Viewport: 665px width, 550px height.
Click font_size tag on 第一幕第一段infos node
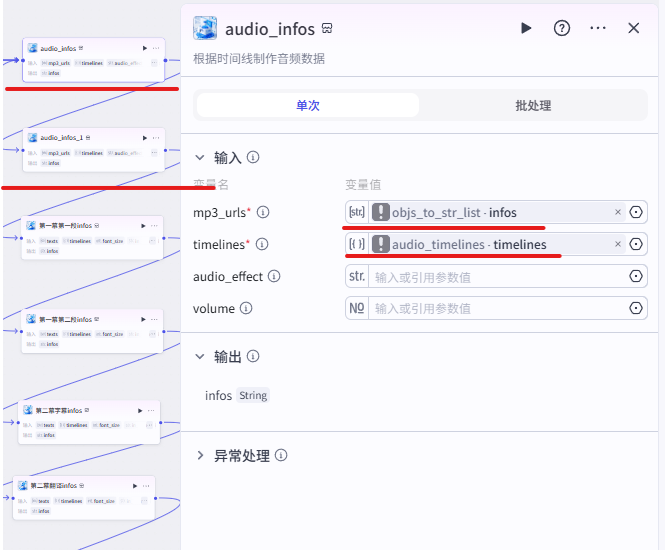[x=109, y=241]
